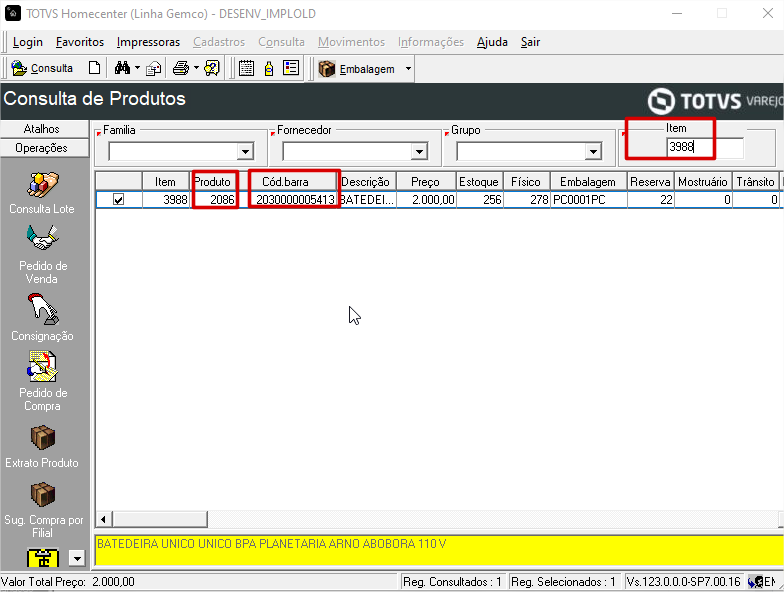Click the printer icon
784x592 pixels.
181,68
